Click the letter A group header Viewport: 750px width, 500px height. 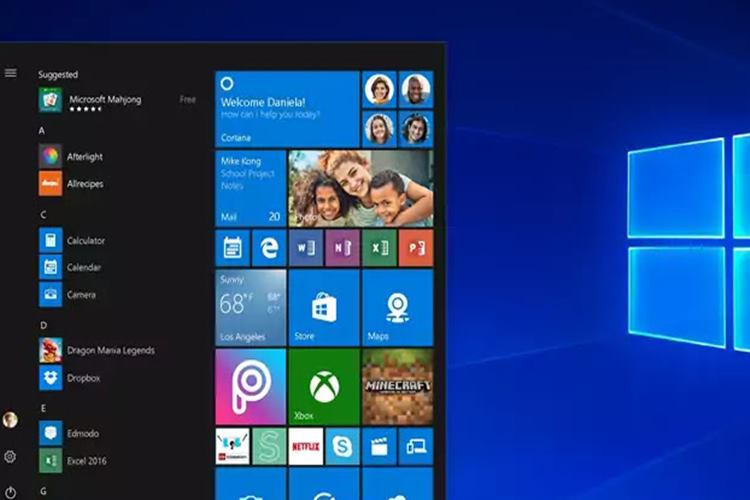pos(42,131)
